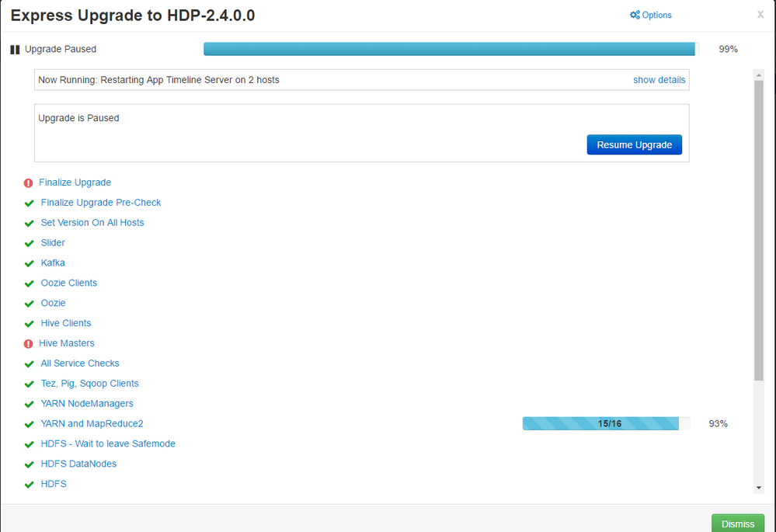Open the Finalize Upgrade step

[75, 183]
